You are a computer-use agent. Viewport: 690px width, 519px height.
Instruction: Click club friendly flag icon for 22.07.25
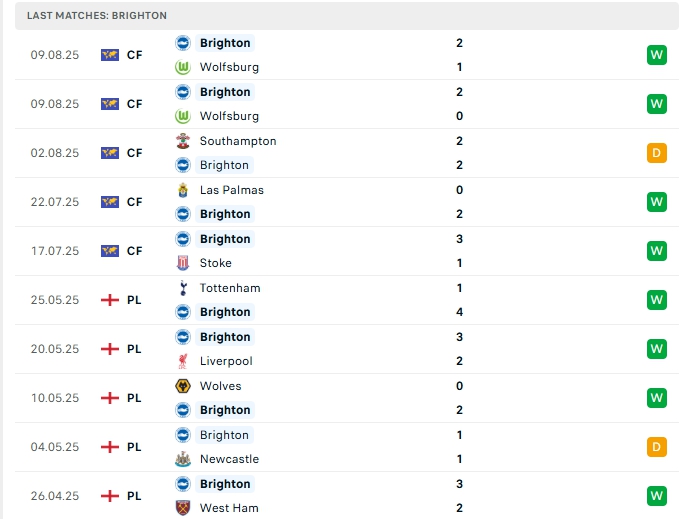[x=110, y=202]
